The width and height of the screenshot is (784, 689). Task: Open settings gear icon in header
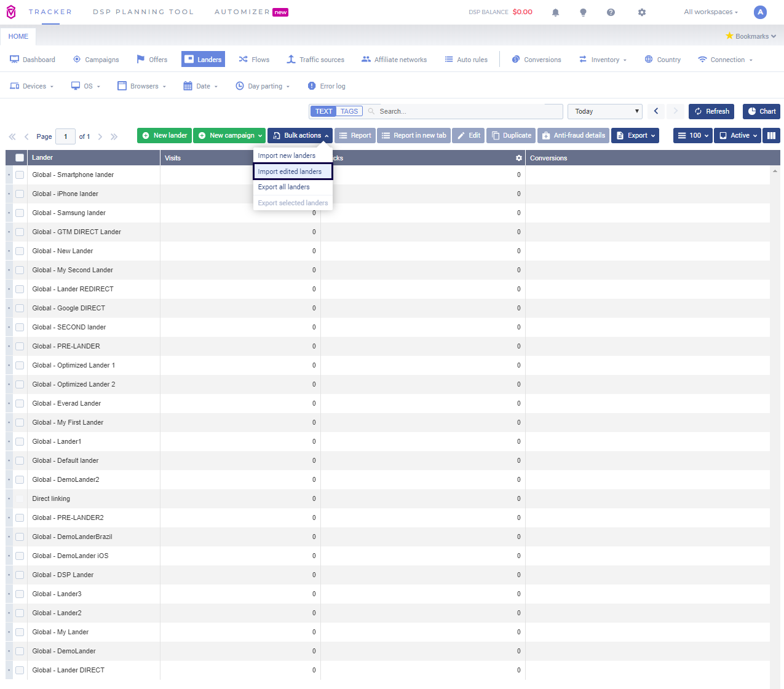[x=642, y=12]
